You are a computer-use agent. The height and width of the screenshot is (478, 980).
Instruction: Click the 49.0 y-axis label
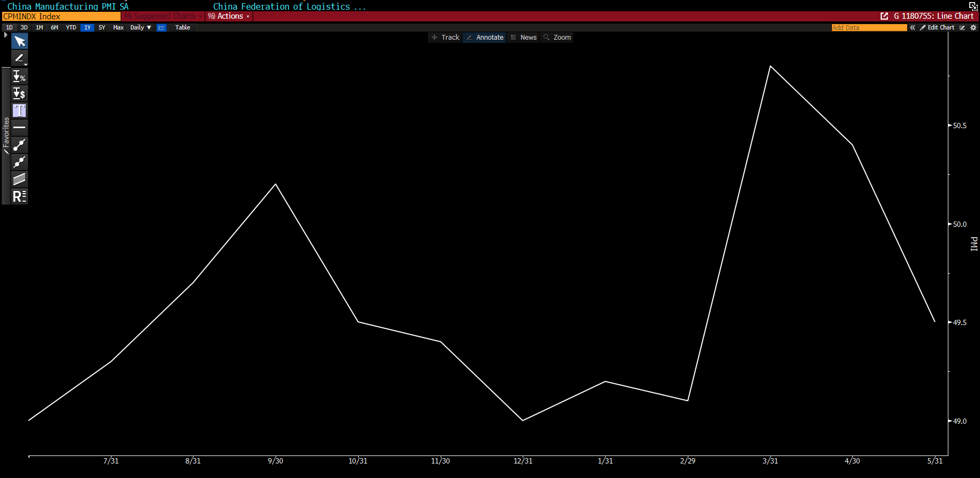[960, 421]
